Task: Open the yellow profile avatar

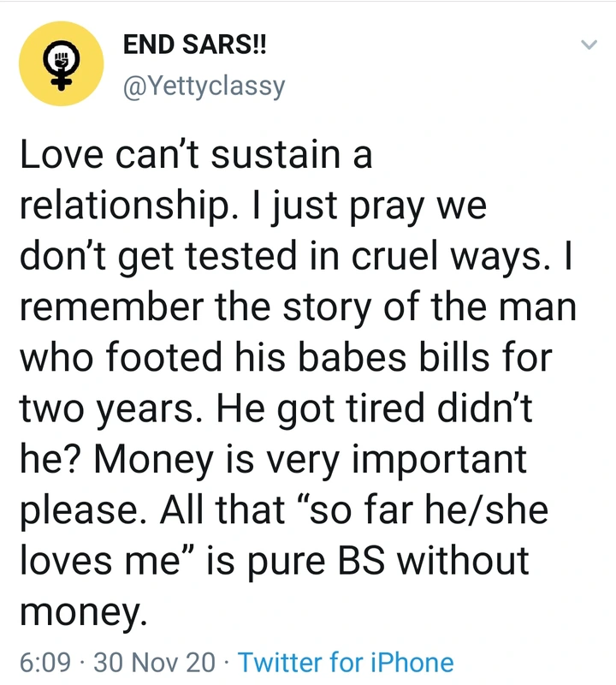Action: point(62,66)
